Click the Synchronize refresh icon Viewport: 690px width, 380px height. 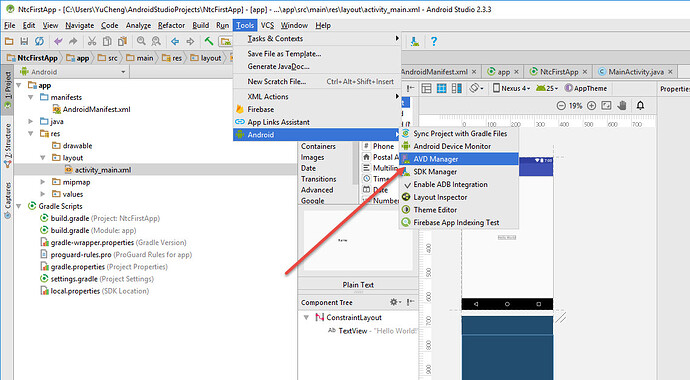(40, 41)
